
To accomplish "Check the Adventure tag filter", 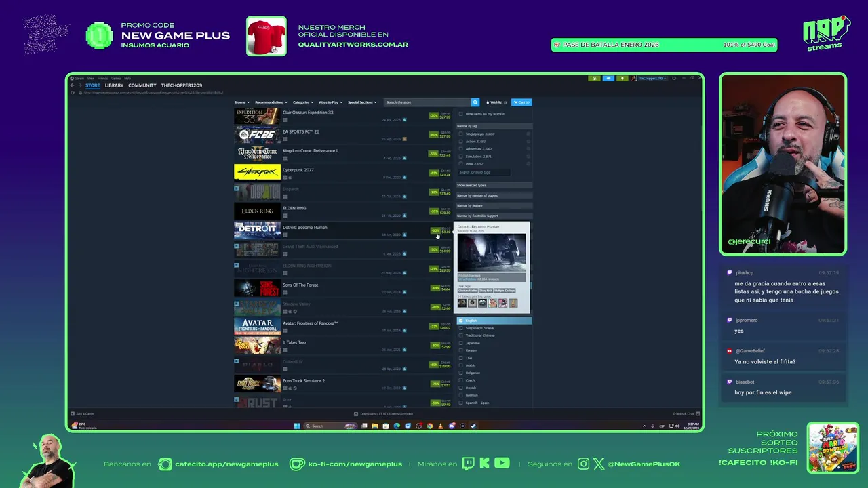I will pos(461,149).
